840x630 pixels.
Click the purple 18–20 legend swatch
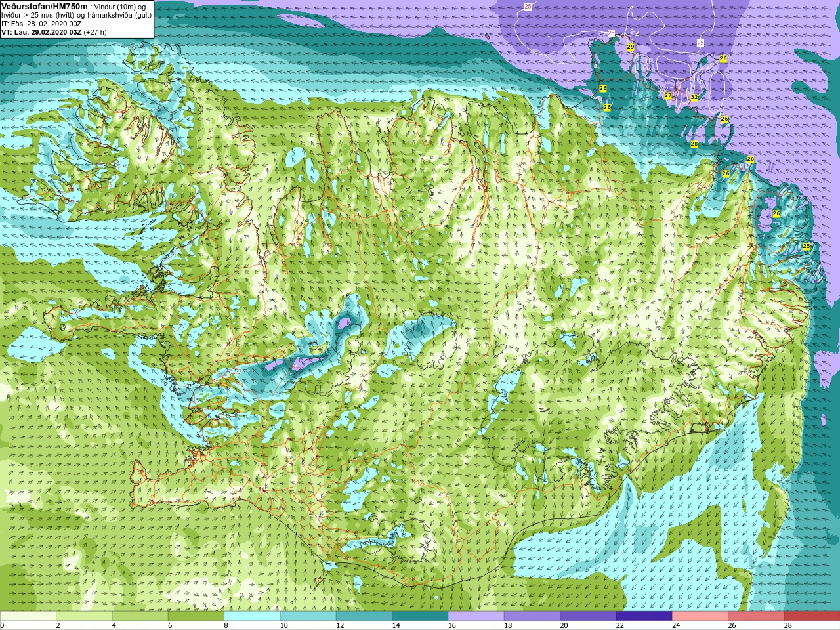532,616
